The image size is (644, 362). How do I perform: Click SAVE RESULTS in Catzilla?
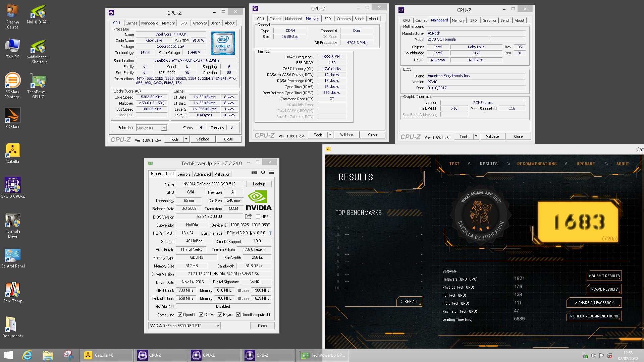tap(604, 289)
